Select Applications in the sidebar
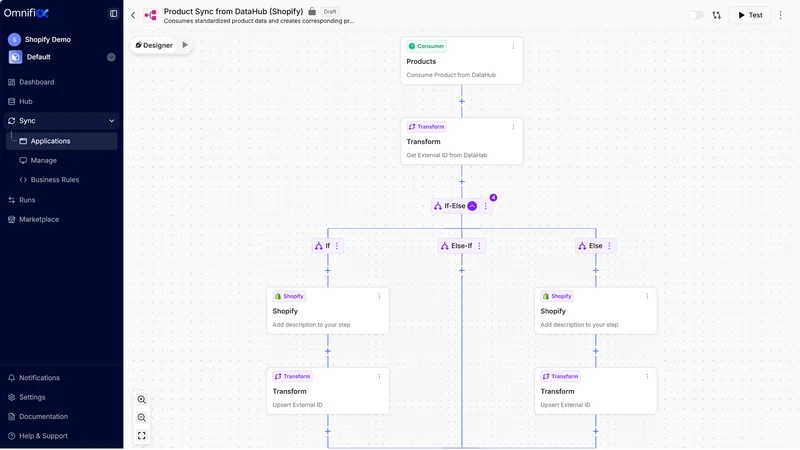Viewport: 800px width, 450px height. point(61,141)
